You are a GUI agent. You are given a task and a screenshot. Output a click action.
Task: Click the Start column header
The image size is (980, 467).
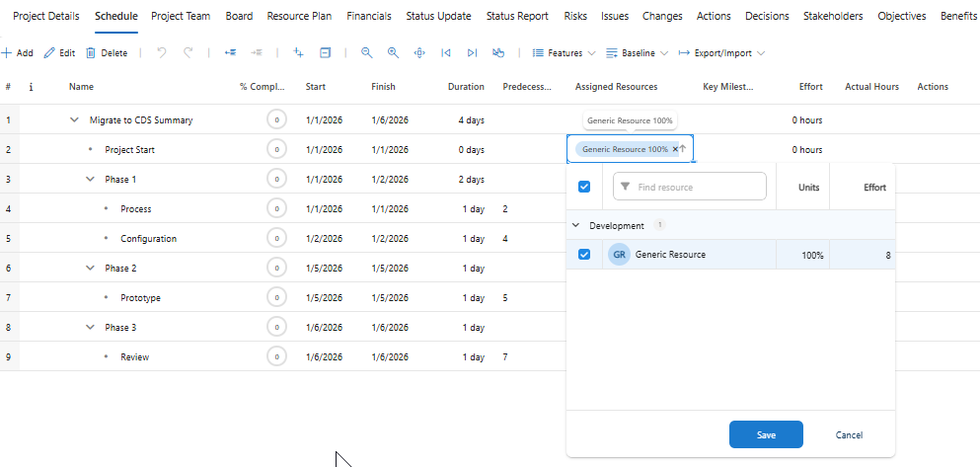(x=315, y=87)
